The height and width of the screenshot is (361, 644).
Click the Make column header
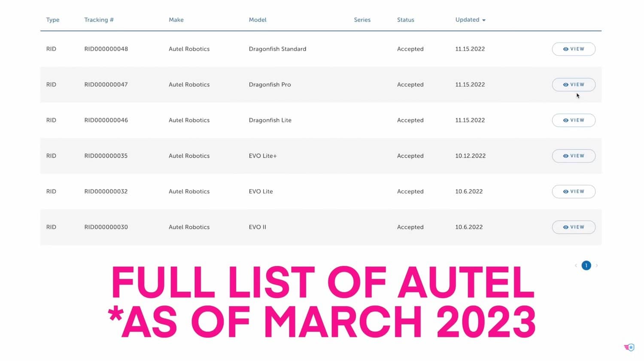176,20
